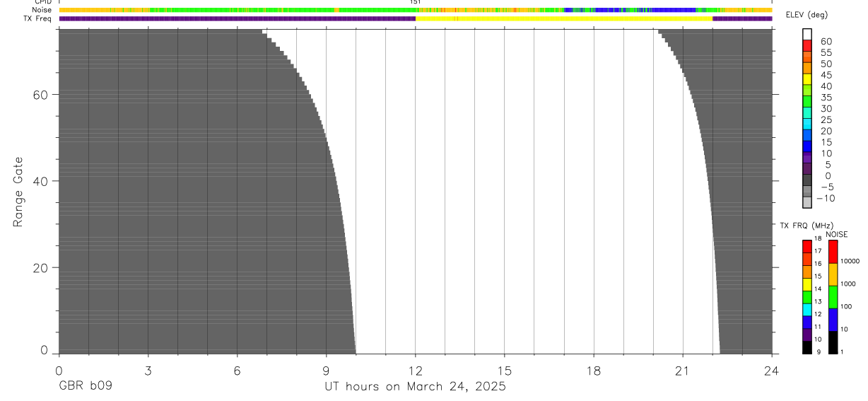
Task: Click the TX FRQ legend value '12'
Action: coord(818,314)
